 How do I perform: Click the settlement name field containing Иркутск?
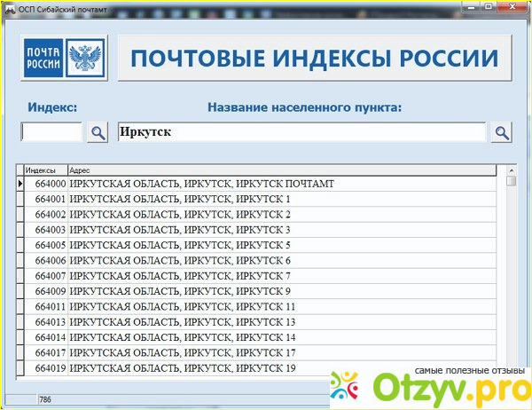point(301,132)
